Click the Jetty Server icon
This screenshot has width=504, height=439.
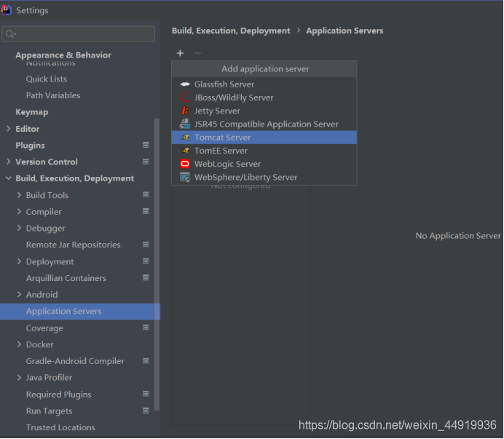(185, 111)
